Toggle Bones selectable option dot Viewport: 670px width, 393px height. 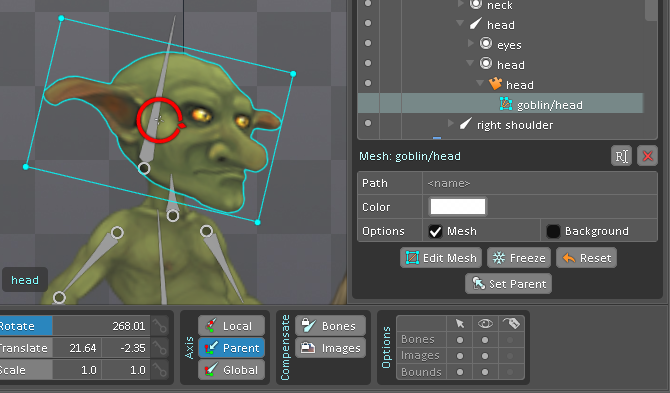coord(460,340)
